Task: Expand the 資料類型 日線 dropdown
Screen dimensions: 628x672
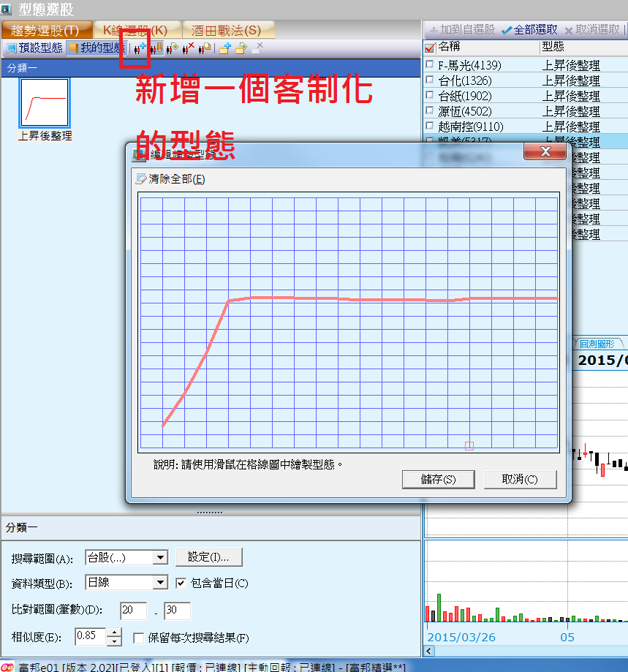Action: click(x=161, y=583)
